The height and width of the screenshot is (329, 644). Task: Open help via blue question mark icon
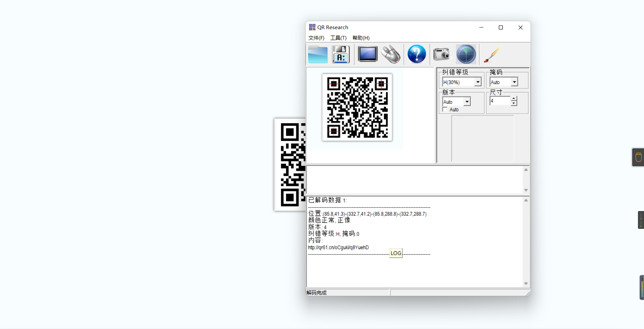click(417, 54)
